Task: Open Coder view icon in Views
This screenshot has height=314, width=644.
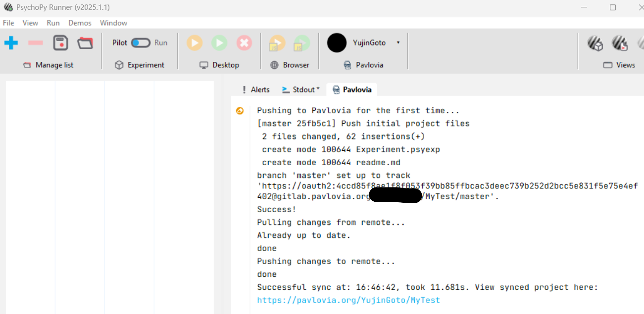Action: (x=619, y=44)
